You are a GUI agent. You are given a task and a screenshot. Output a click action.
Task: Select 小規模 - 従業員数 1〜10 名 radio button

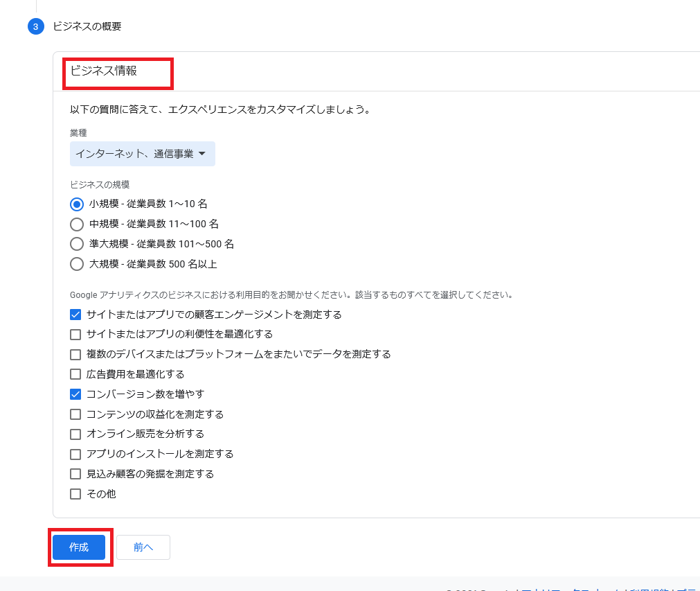[77, 204]
